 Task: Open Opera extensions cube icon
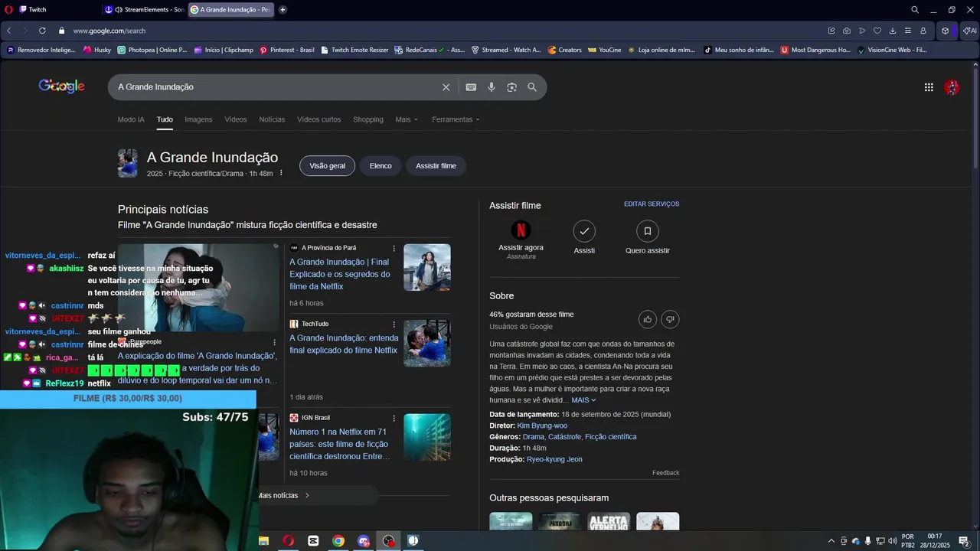pyautogui.click(x=946, y=31)
